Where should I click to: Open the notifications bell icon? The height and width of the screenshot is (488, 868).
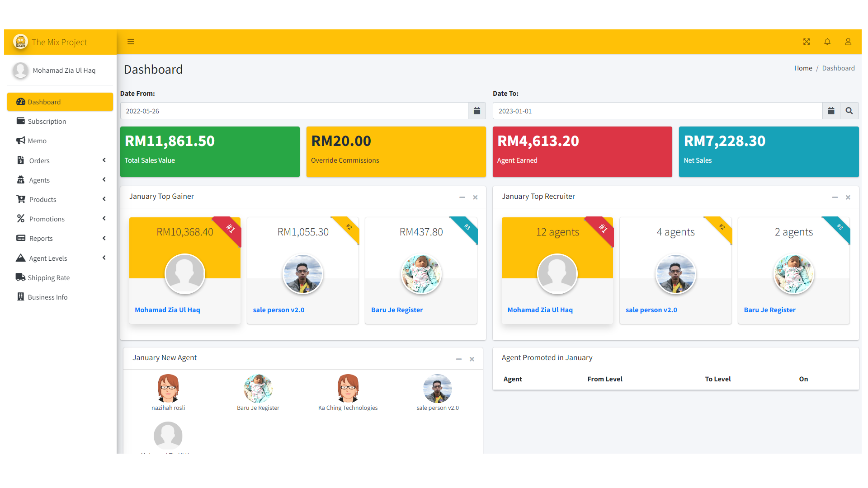tap(827, 42)
